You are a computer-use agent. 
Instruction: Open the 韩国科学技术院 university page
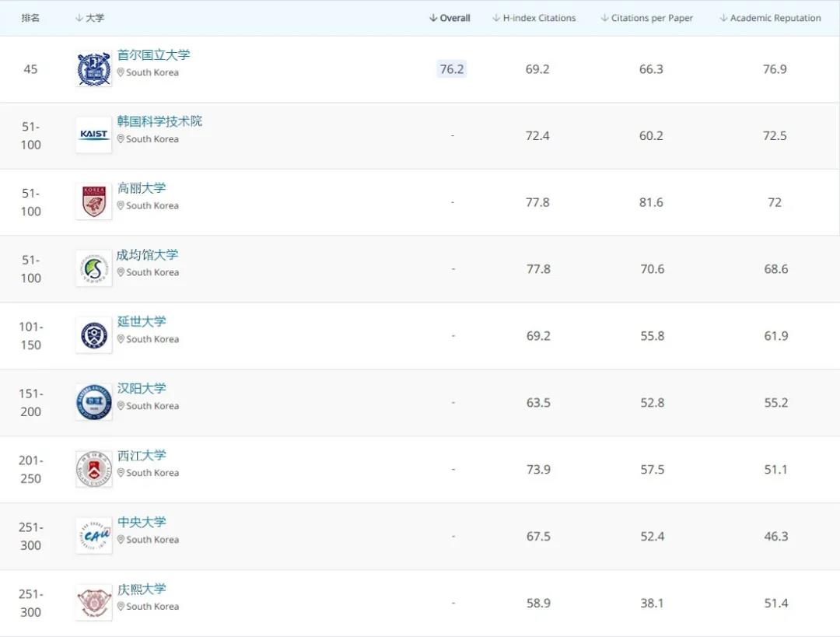[x=159, y=121]
